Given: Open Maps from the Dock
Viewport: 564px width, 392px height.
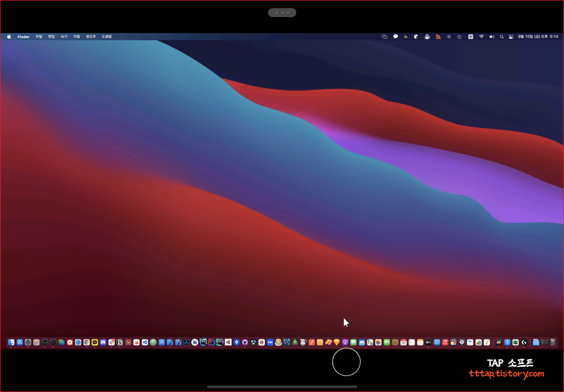Looking at the screenshot, I should (370, 342).
